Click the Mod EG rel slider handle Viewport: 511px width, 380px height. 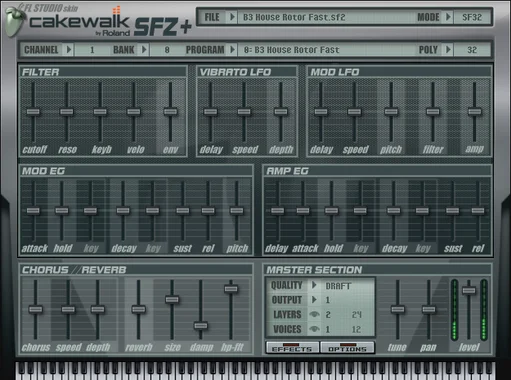pos(208,210)
